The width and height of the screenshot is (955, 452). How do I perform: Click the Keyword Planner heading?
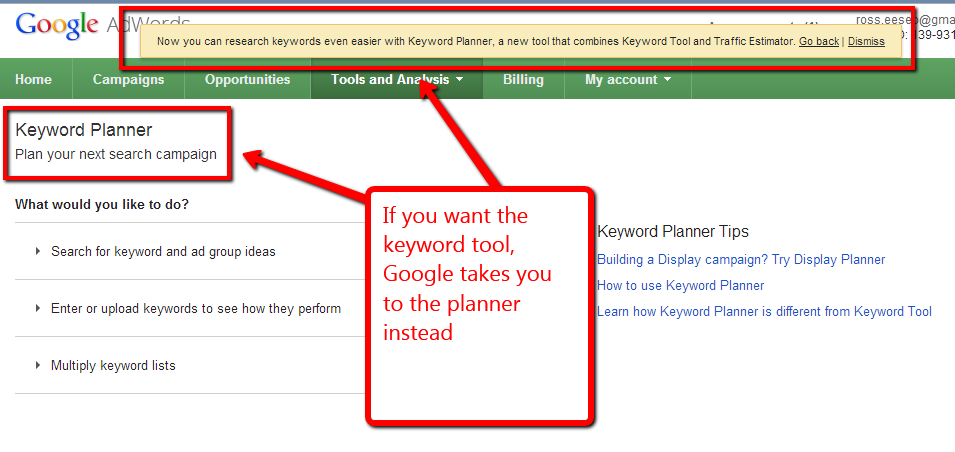(83, 130)
